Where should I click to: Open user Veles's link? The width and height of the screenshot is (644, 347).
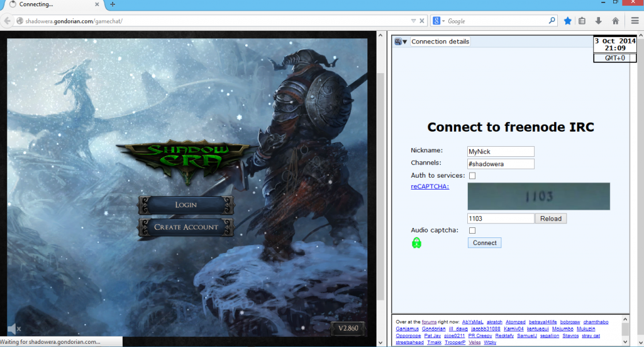pyautogui.click(x=474, y=343)
